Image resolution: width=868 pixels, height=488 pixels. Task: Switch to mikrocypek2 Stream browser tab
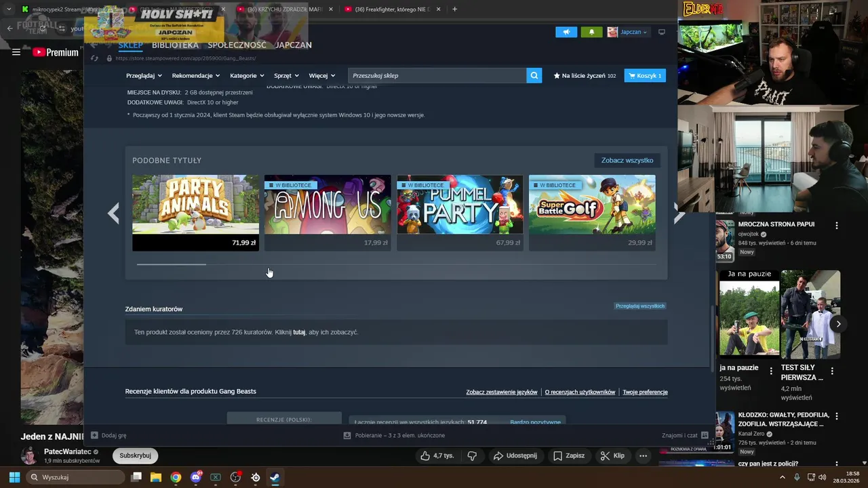click(68, 9)
